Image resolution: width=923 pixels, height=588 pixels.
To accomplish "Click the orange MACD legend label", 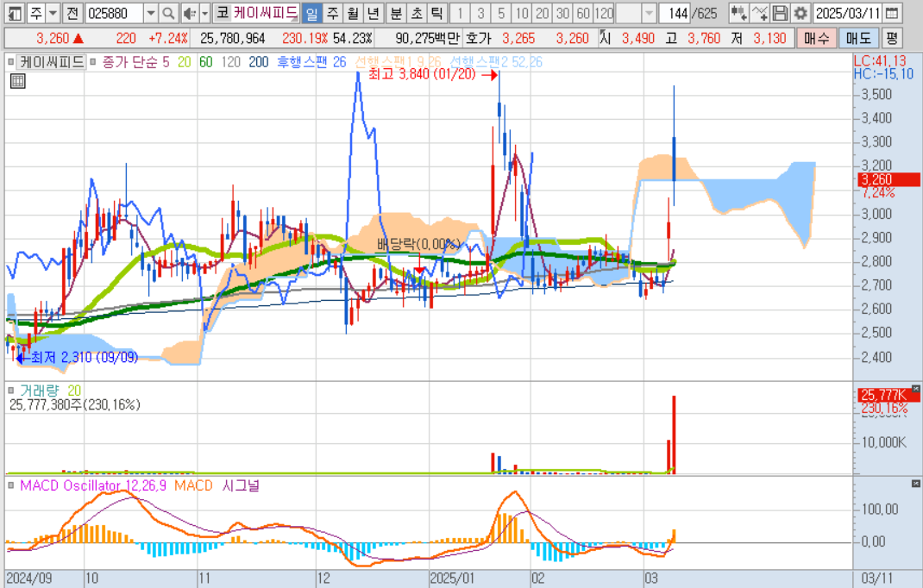I will pyautogui.click(x=193, y=485).
